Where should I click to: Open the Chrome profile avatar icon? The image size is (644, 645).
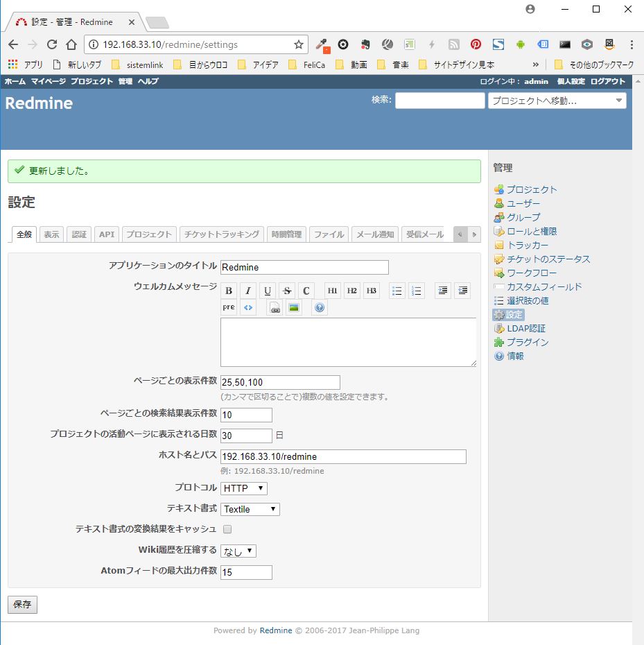pyautogui.click(x=530, y=9)
